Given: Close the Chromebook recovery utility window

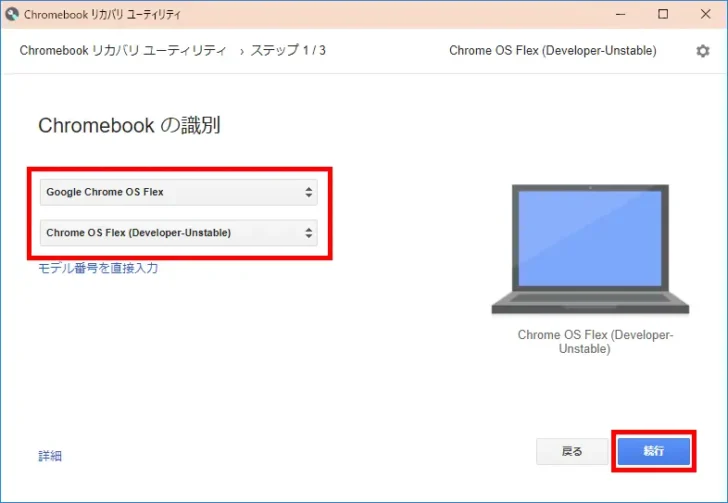Looking at the screenshot, I should click(x=705, y=14).
